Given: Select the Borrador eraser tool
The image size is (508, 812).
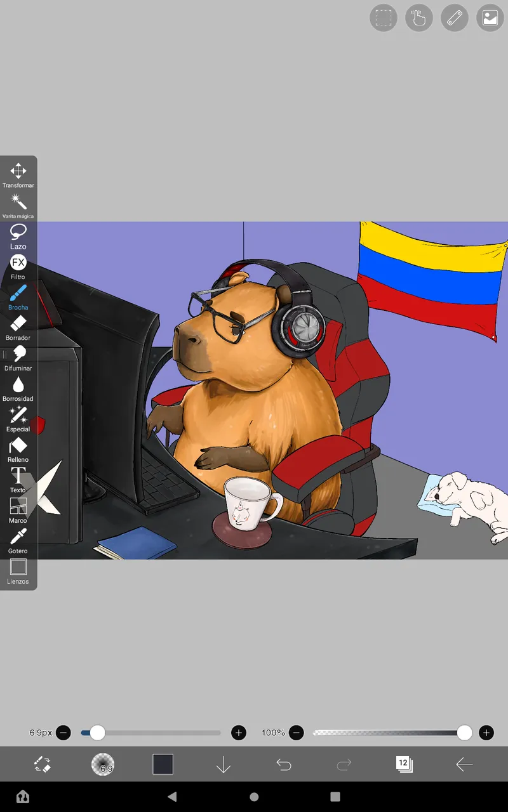Looking at the screenshot, I should [x=18, y=327].
